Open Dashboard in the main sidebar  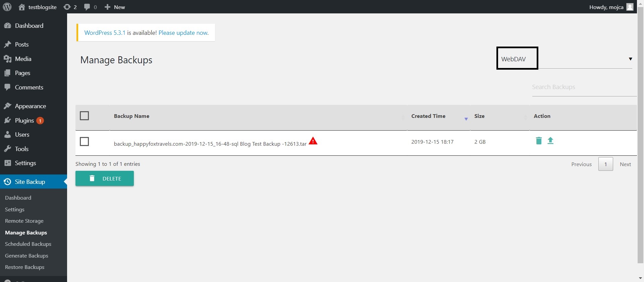pyautogui.click(x=34, y=26)
